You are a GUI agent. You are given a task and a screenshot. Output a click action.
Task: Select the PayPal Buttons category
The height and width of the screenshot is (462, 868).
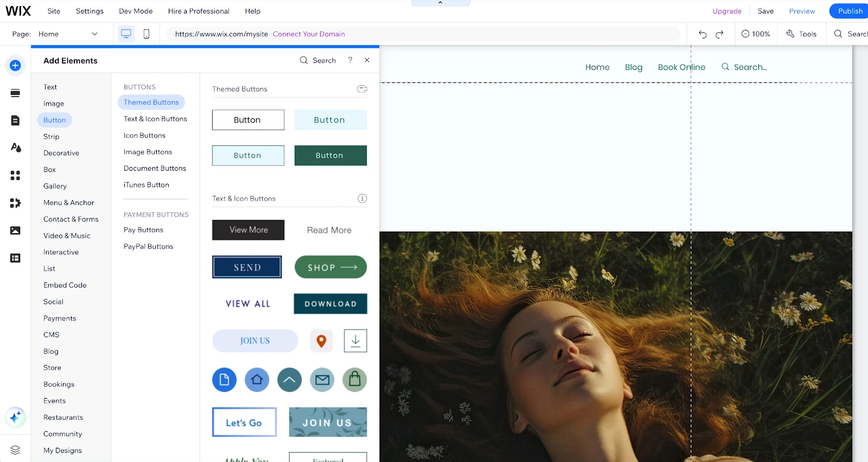tap(148, 246)
